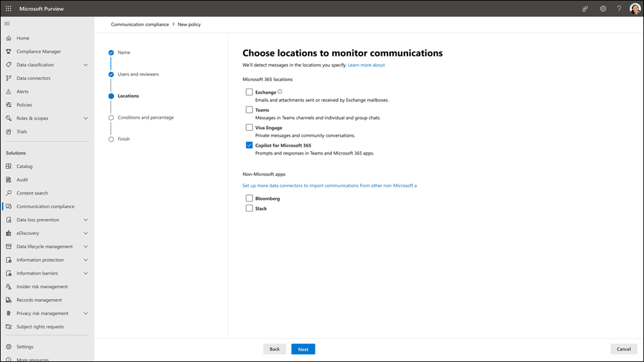
Task: Click the Insider risk management icon
Action: (8, 286)
